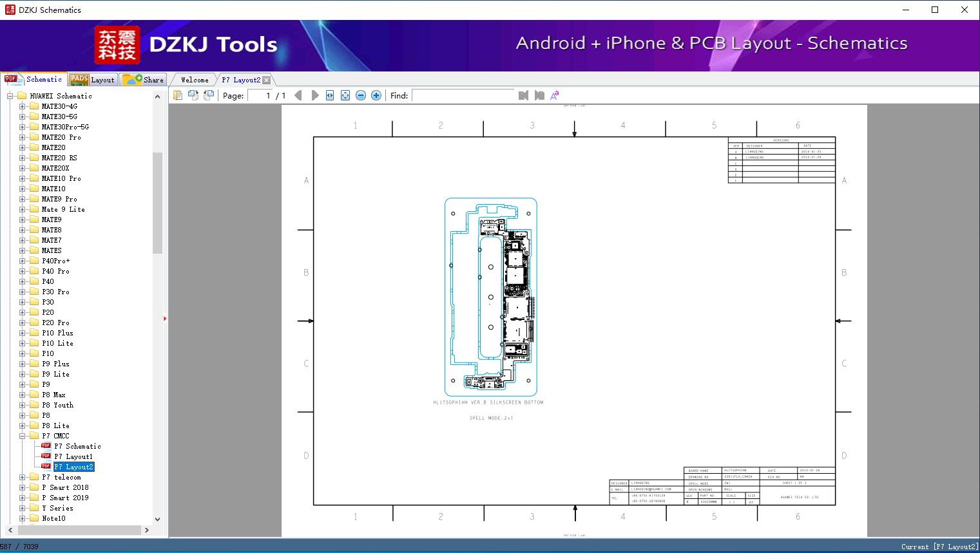The height and width of the screenshot is (553, 980).
Task: Switch to the Welcome document tab
Action: click(x=195, y=80)
